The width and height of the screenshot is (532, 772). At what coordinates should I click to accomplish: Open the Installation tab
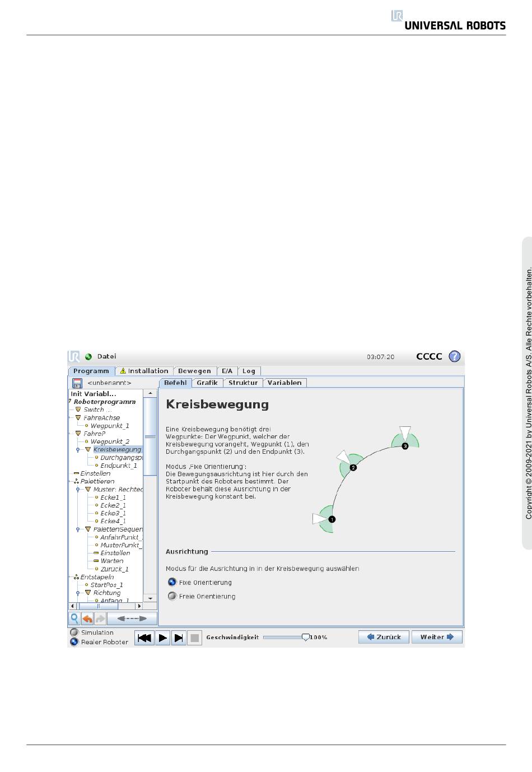[144, 371]
